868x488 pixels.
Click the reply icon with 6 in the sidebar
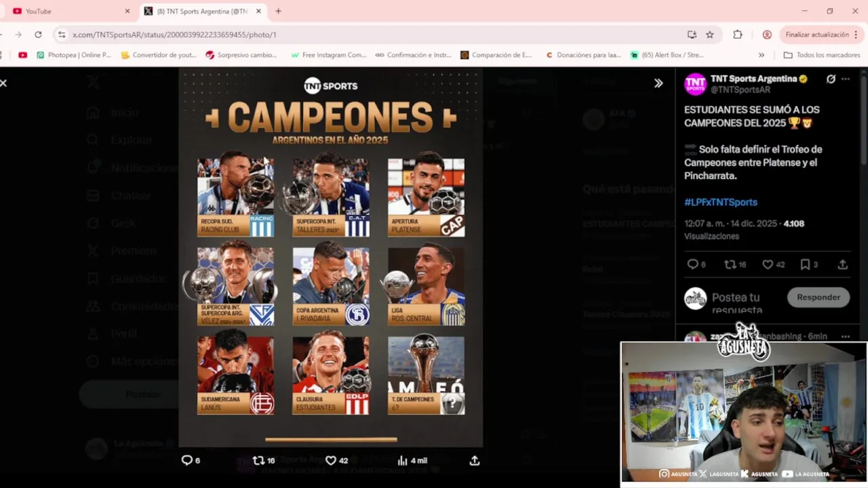click(x=692, y=264)
